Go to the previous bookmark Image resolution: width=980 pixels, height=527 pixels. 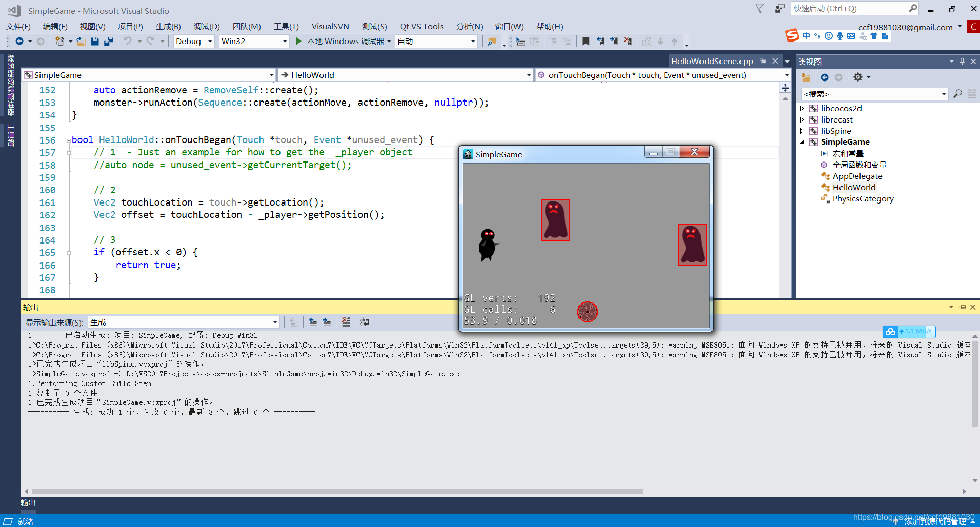[600, 41]
